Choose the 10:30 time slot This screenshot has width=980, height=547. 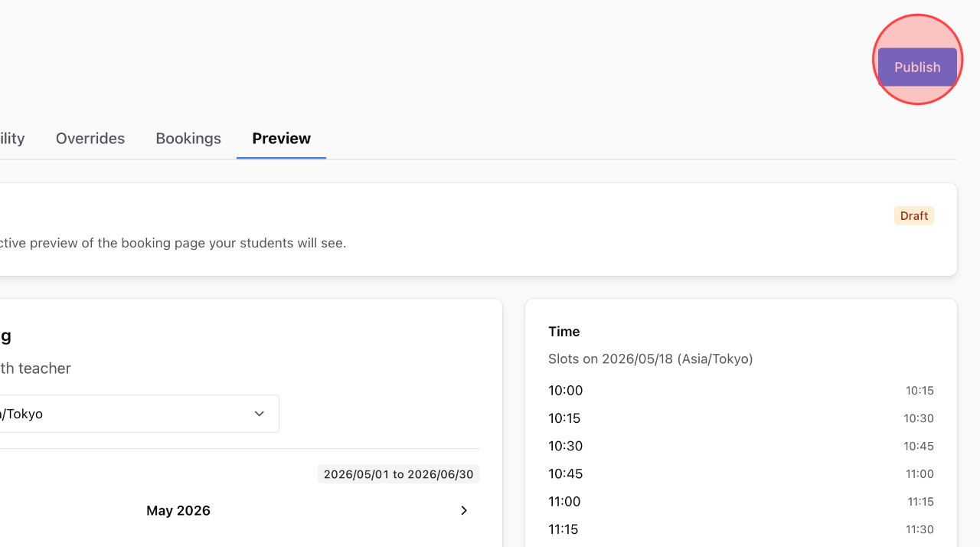point(741,446)
